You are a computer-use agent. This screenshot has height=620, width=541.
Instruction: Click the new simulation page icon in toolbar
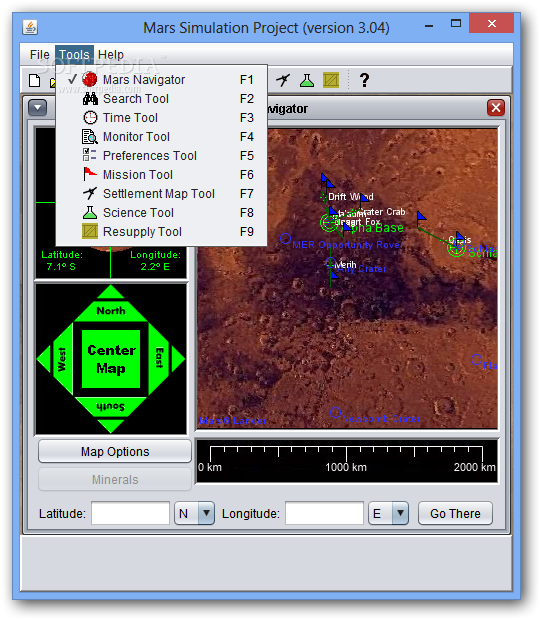pyautogui.click(x=35, y=80)
